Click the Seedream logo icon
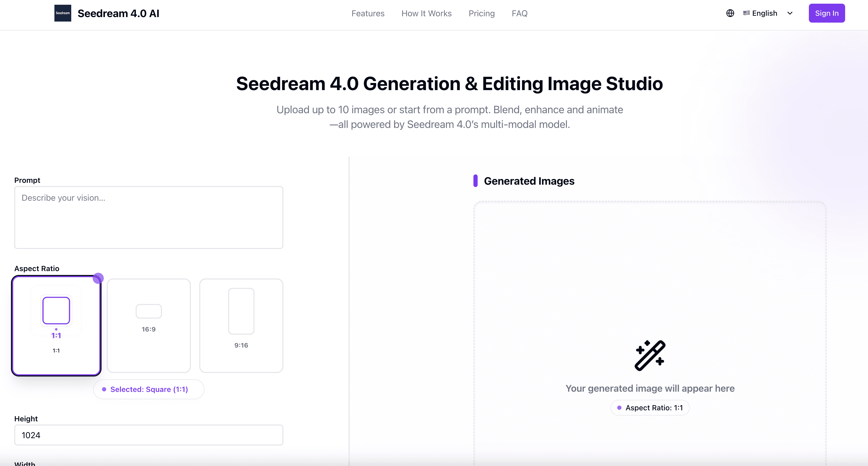The image size is (868, 466). coord(63,13)
